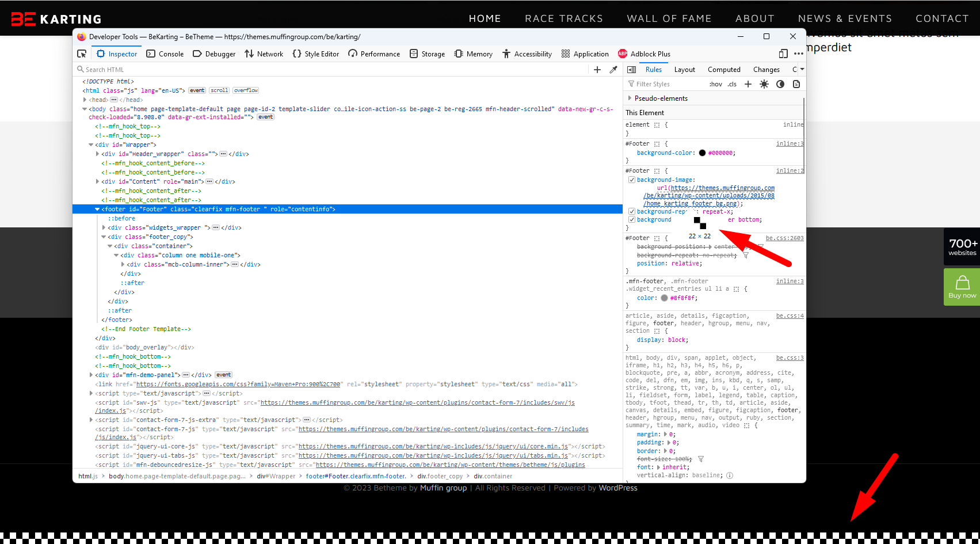Collapse the body element node
Screen dimensions: 980x544
point(85,109)
